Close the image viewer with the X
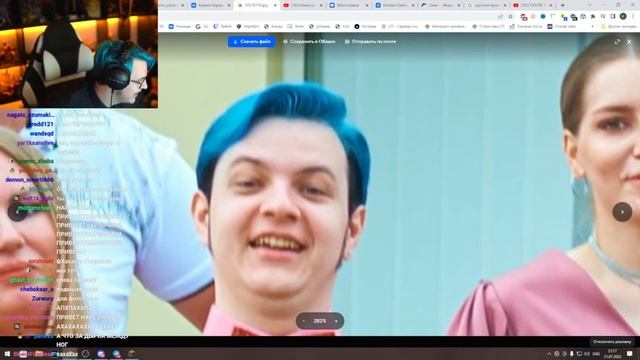 click(629, 42)
